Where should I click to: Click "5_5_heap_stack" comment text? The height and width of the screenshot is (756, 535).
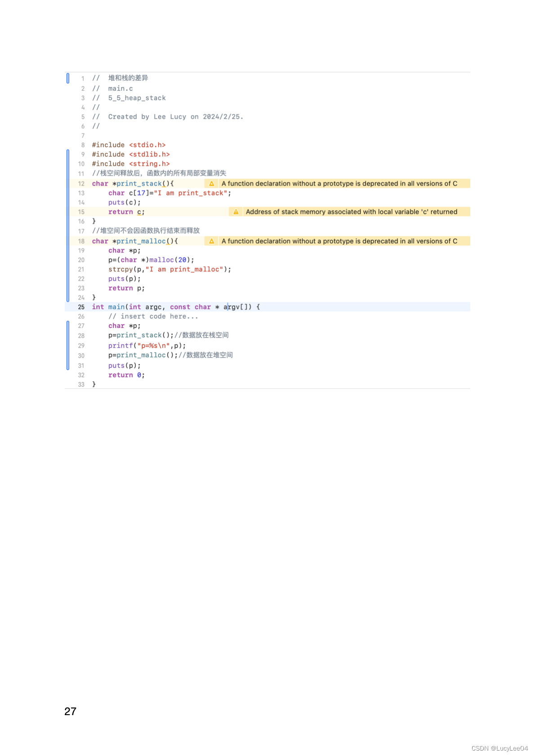click(137, 98)
